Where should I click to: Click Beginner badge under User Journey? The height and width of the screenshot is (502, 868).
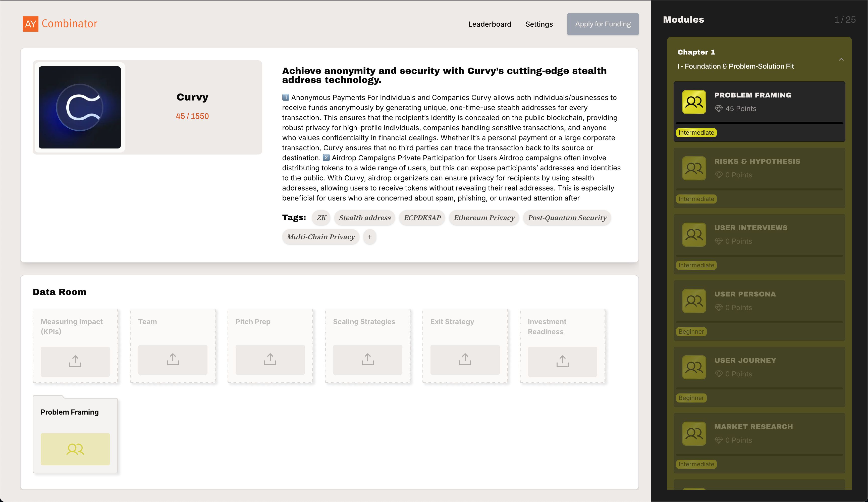tap(691, 398)
